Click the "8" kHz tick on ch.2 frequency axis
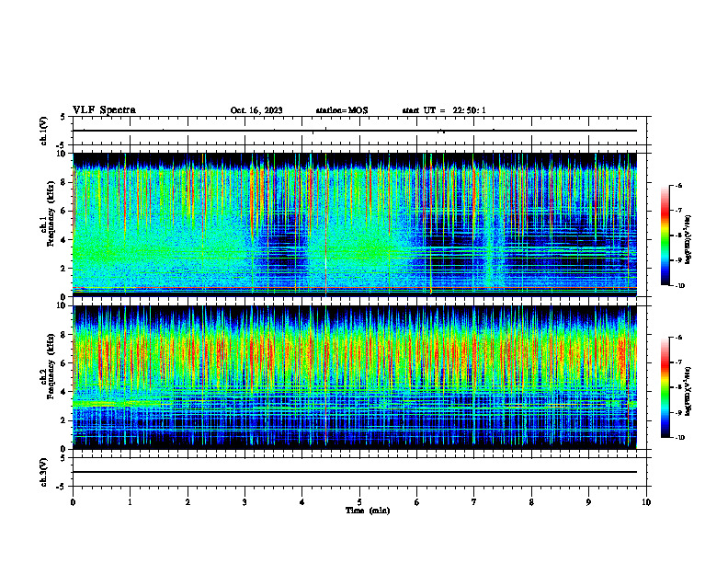Screen dimensions: 728x563 pyautogui.click(x=64, y=335)
